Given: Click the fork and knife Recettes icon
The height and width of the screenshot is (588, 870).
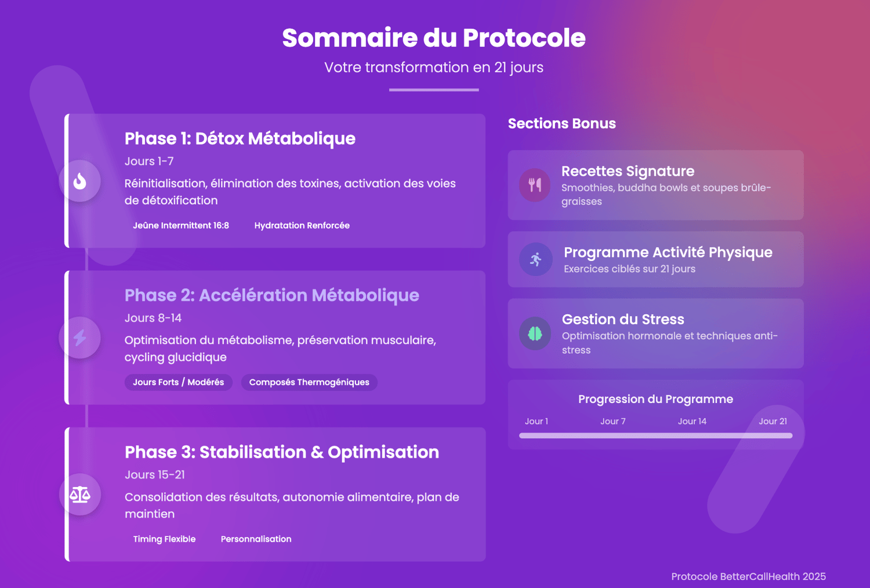Looking at the screenshot, I should 535,185.
